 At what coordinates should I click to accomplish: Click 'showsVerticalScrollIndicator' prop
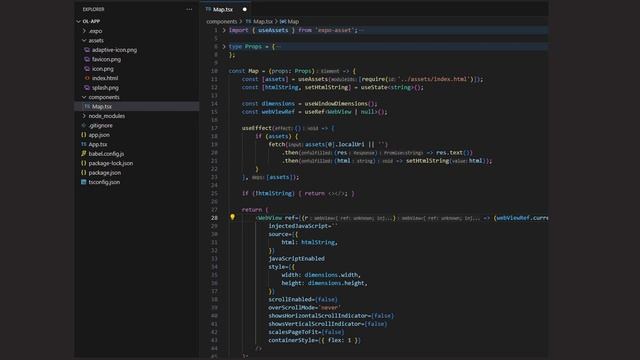(315, 324)
